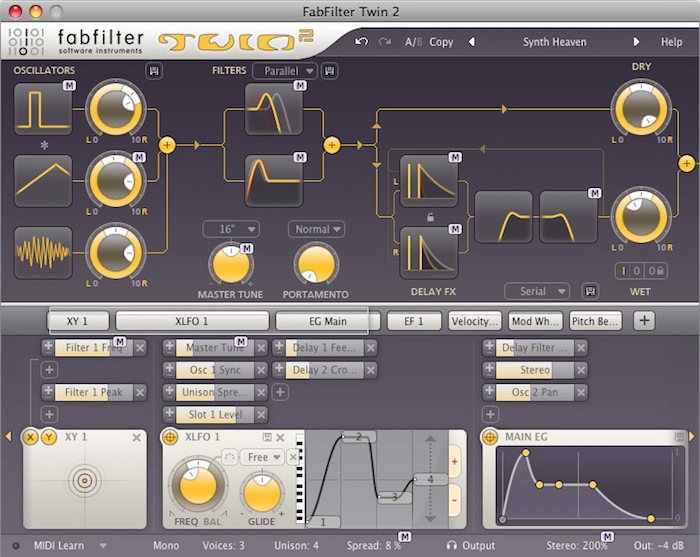Select the Mod Wheel source tab
The image size is (700, 557).
click(x=535, y=321)
